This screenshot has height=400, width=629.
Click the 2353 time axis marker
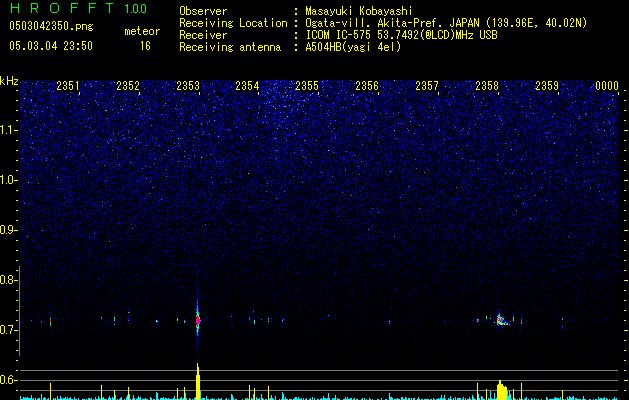[188, 86]
